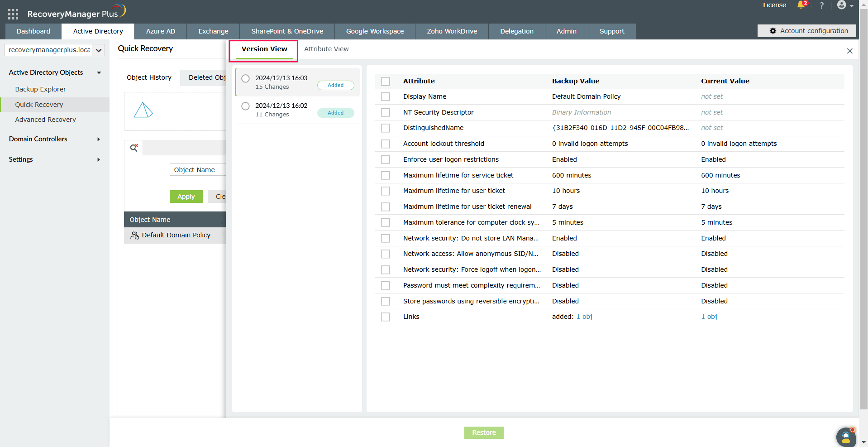
Task: Click the blue pyramid object icon
Action: [143, 110]
